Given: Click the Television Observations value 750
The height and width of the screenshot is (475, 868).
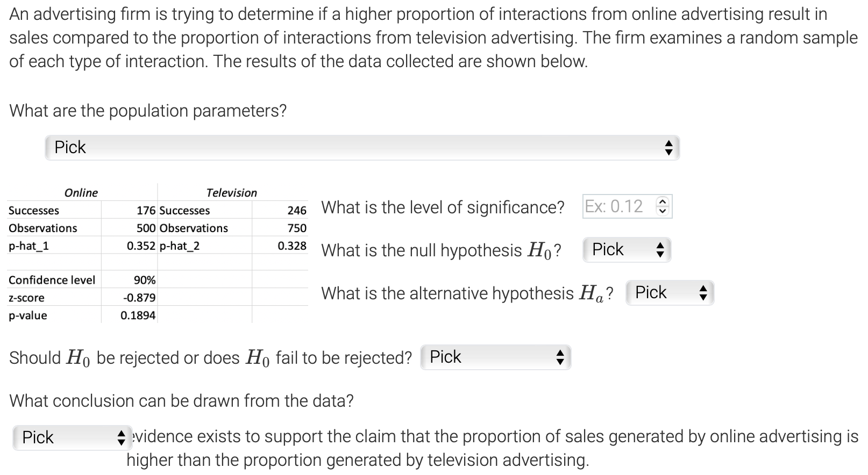Looking at the screenshot, I should (297, 228).
